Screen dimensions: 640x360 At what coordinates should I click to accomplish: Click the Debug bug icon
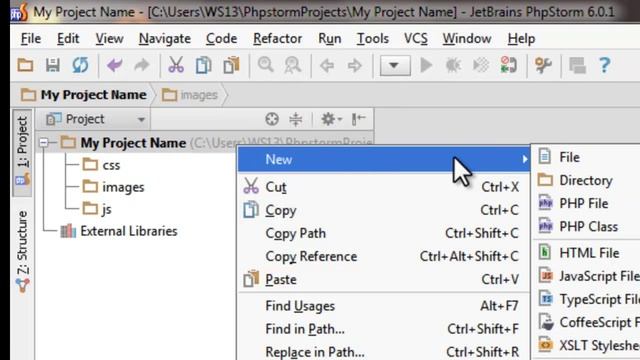[453, 65]
